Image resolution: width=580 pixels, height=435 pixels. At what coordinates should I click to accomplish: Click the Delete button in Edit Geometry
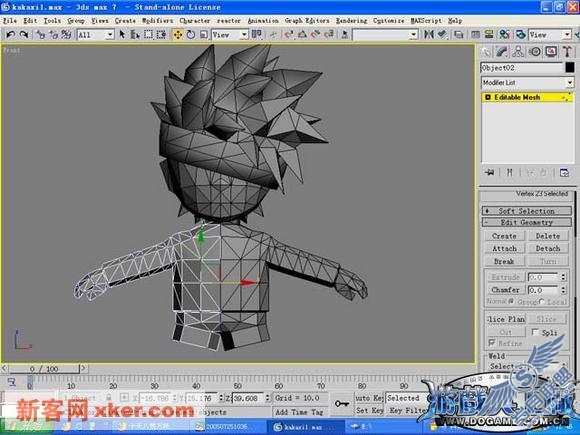pos(548,236)
